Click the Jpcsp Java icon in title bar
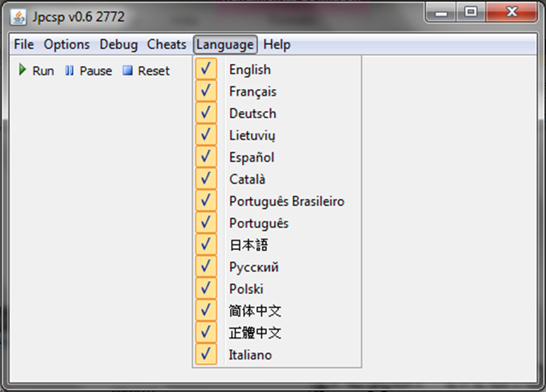Screen dimensions: 546x392 point(18,17)
